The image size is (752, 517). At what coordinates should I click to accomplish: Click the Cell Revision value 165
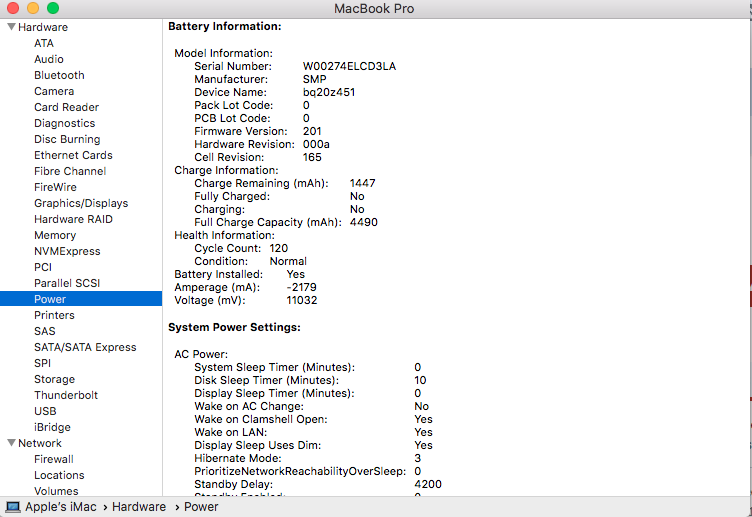(312, 157)
